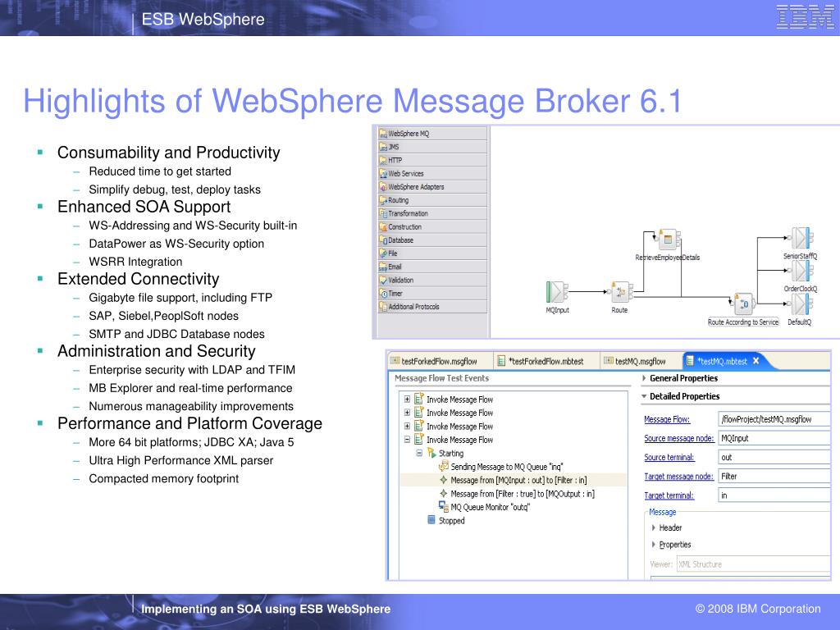Open the WebSphere Adapters palette drawer
840x630 pixels.
(432, 187)
